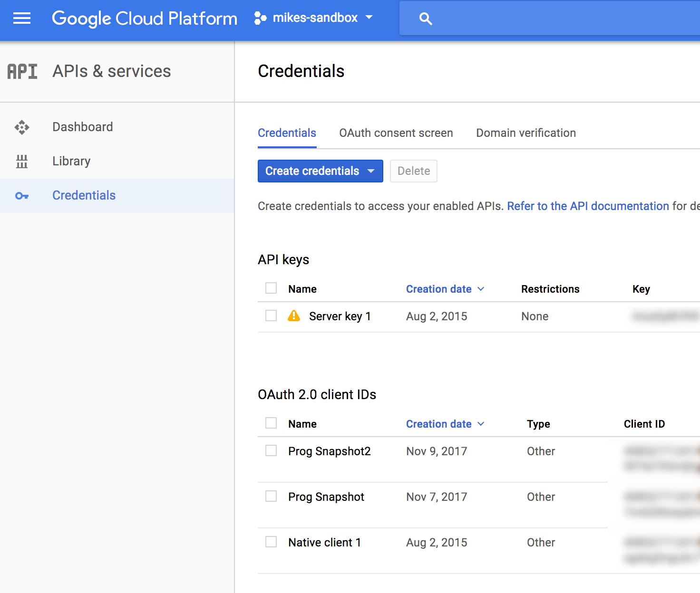Open the Native client 1 entry
The image size is (700, 593).
[325, 543]
